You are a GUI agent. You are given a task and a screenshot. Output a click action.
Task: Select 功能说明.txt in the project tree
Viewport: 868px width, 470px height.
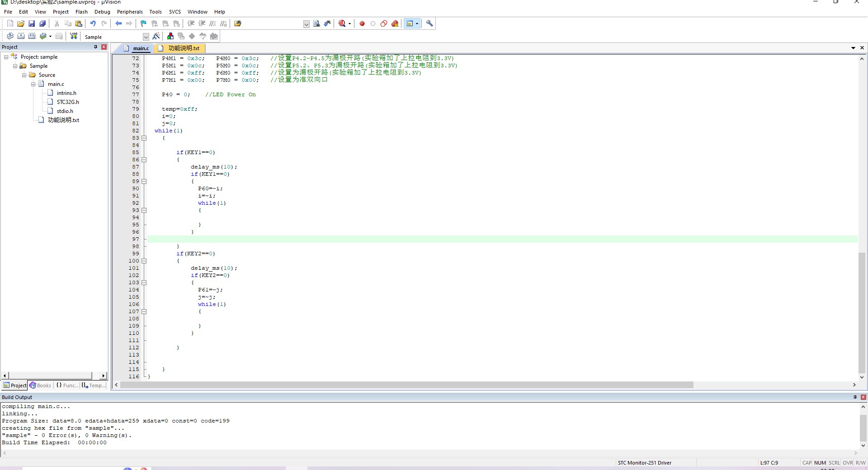pyautogui.click(x=63, y=120)
